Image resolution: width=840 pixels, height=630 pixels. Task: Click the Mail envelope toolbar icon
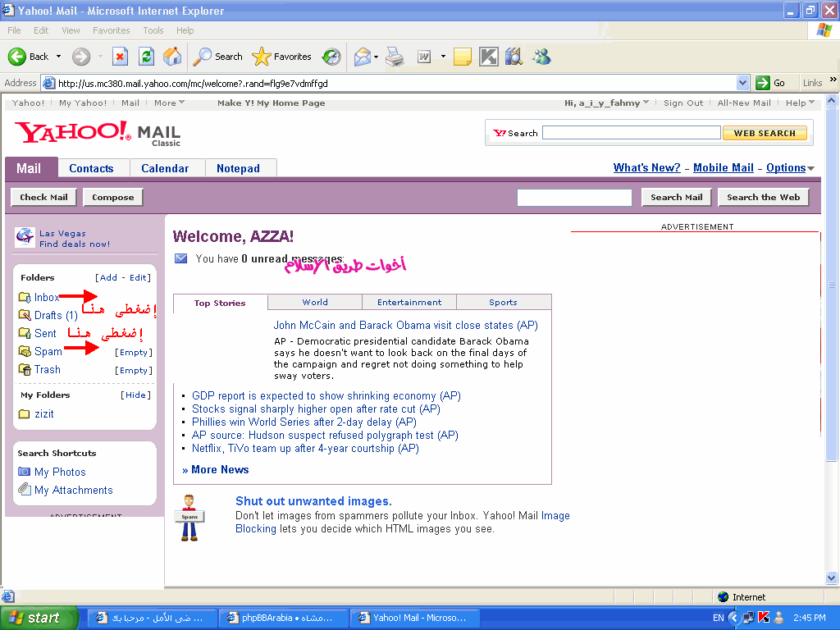pos(363,57)
